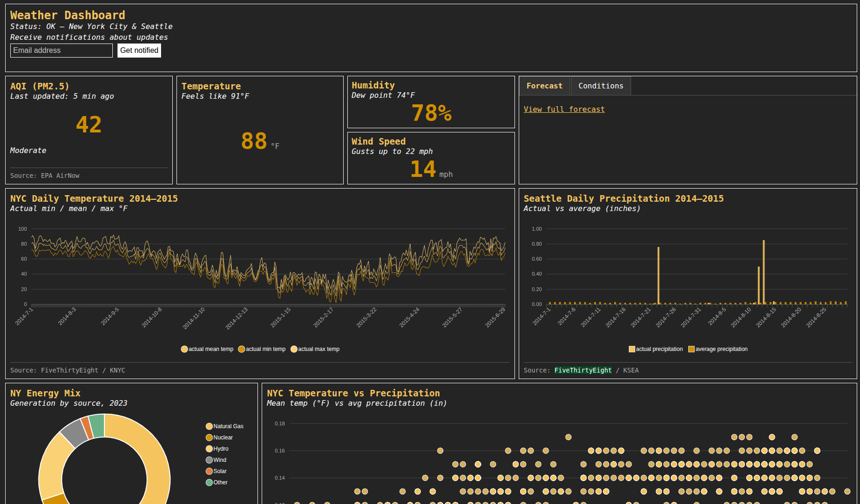The image size is (860, 504).
Task: Click the Source: FiveThirtyEight / KNYC footer
Action: [x=67, y=370]
